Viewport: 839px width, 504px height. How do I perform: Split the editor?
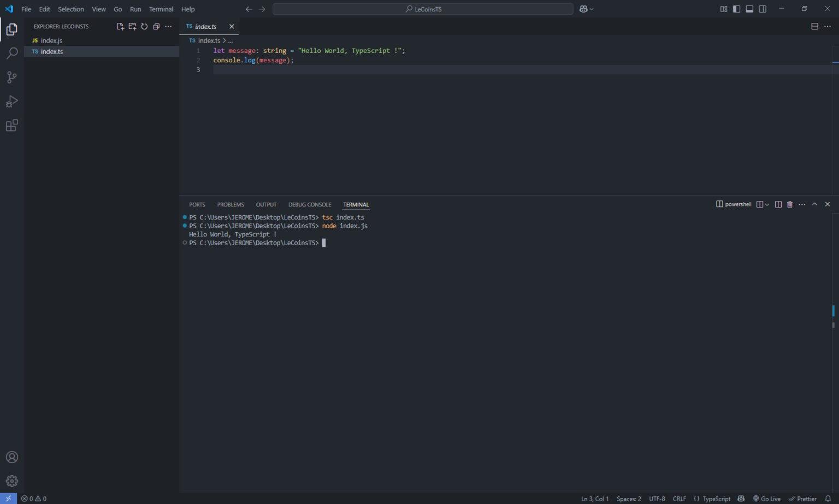(814, 26)
